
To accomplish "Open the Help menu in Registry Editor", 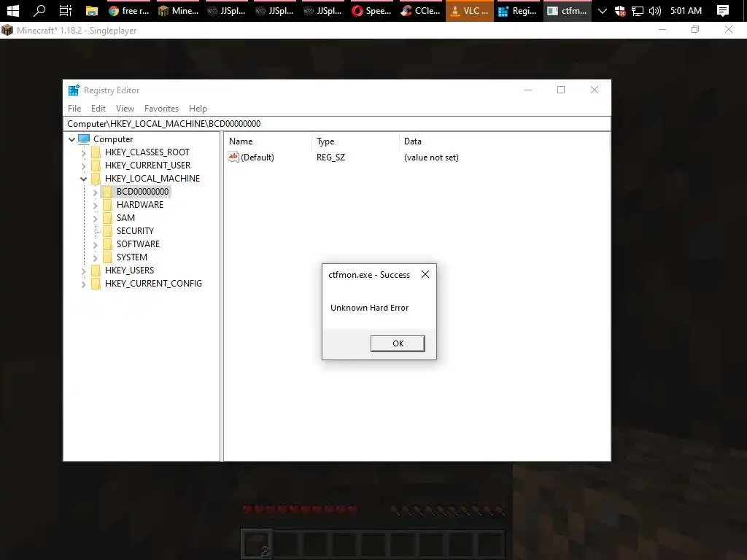I will [198, 109].
